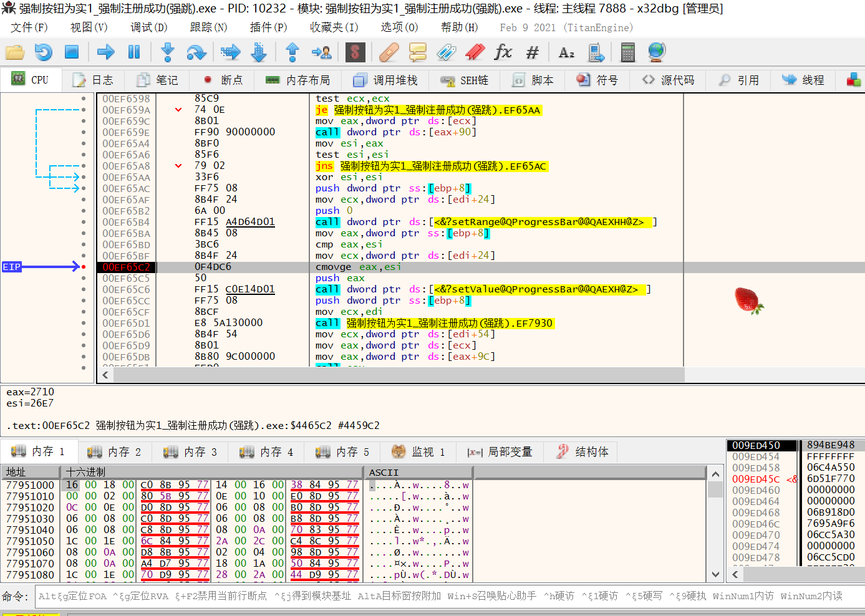This screenshot has height=616, width=865.
Task: Switch to the 调用堆栈 call stack tab
Action: pyautogui.click(x=385, y=80)
